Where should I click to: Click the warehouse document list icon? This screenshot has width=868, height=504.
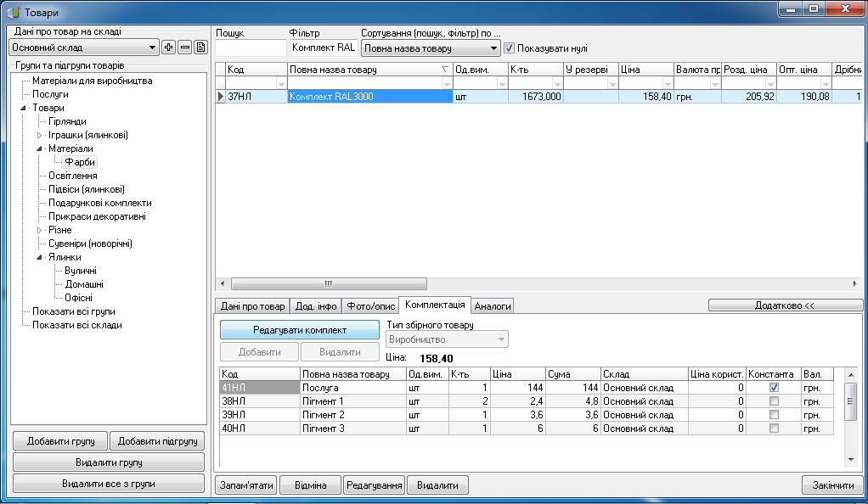(x=200, y=48)
